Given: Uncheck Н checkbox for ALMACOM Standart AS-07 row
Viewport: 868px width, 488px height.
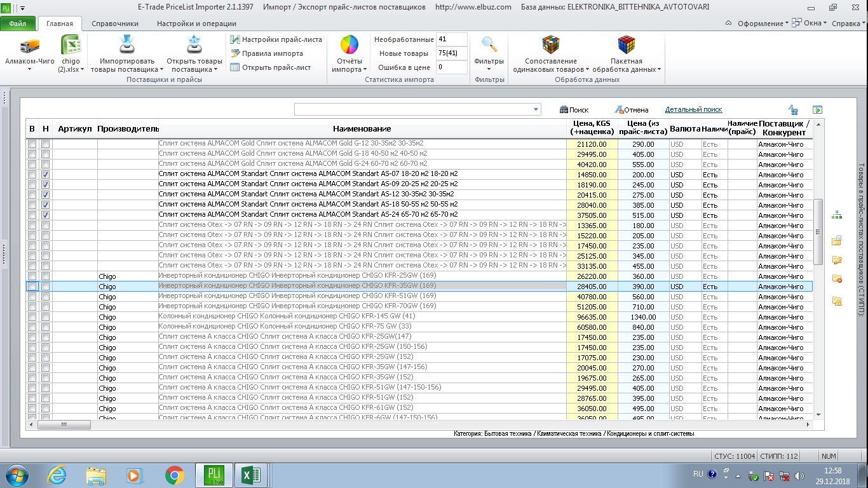Looking at the screenshot, I should pyautogui.click(x=45, y=174).
